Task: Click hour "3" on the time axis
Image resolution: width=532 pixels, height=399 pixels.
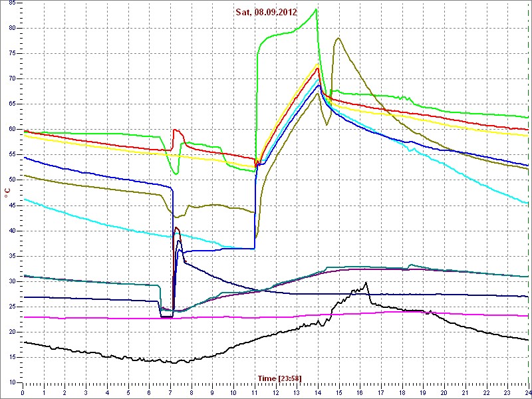Action: pyautogui.click(x=86, y=392)
